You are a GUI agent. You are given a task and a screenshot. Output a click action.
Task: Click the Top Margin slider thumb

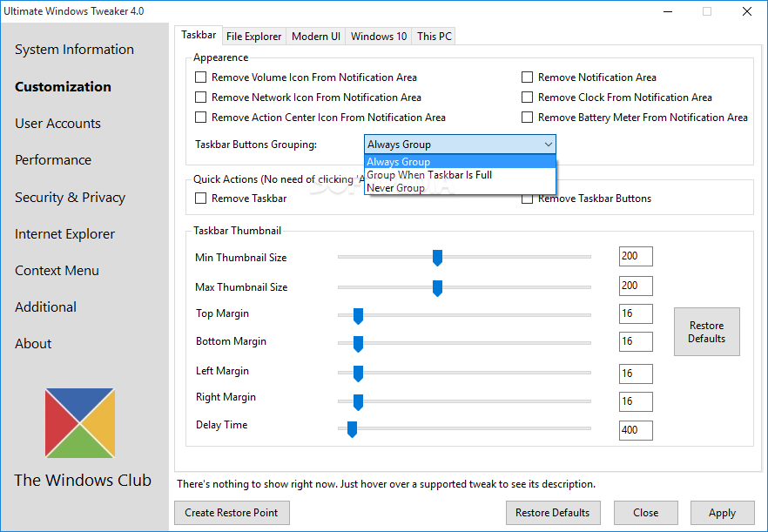[358, 316]
